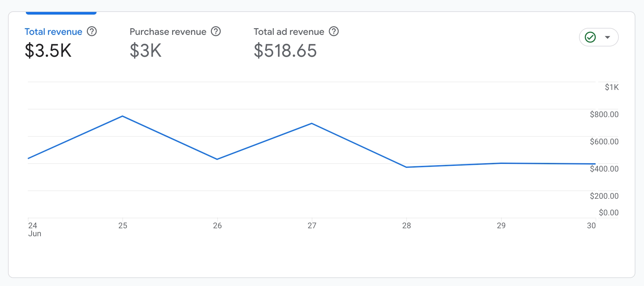Switch to the Total ad revenue tab
The height and width of the screenshot is (286, 644).
[289, 32]
